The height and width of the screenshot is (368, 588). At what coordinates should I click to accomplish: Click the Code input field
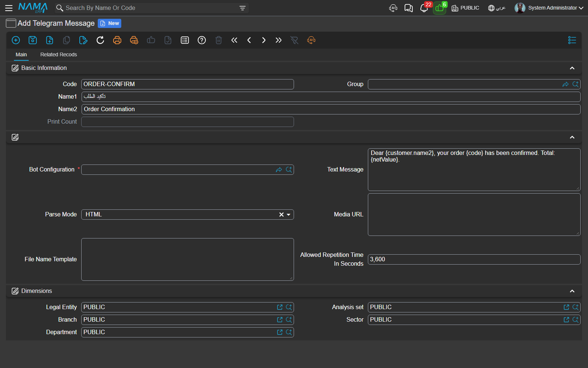(187, 84)
